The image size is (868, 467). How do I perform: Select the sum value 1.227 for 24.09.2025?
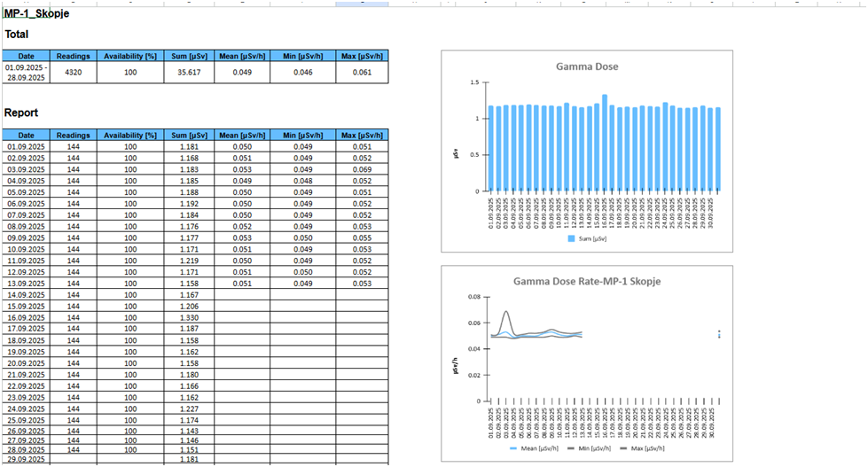click(190, 409)
